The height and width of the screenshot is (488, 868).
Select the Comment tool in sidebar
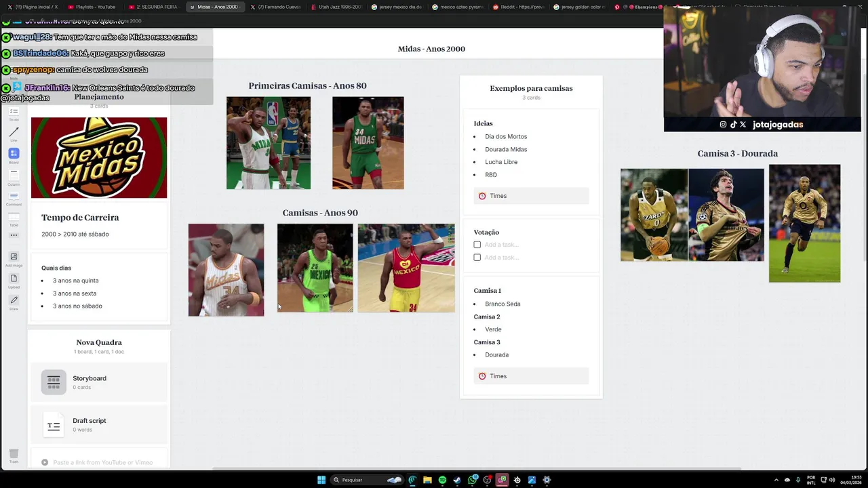click(x=14, y=197)
